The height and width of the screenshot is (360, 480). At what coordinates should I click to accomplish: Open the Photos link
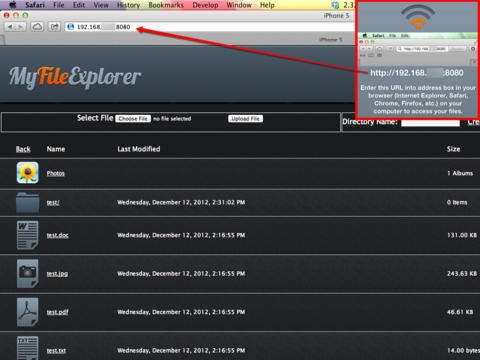[x=56, y=173]
